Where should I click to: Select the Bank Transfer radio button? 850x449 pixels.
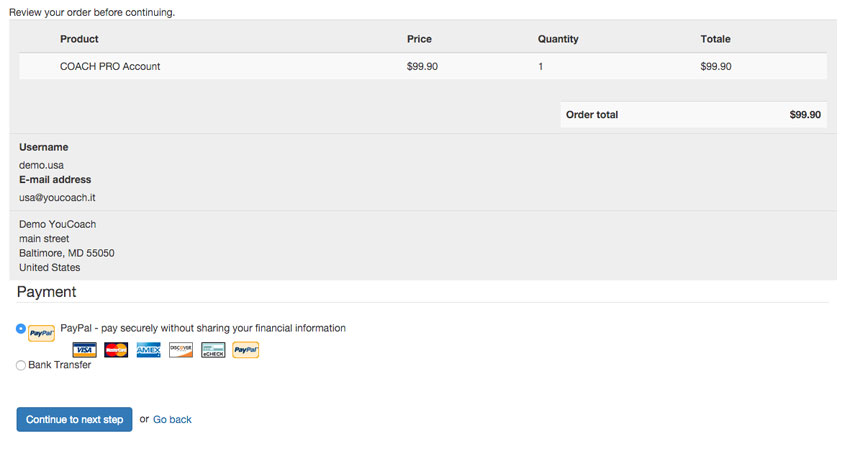[21, 365]
